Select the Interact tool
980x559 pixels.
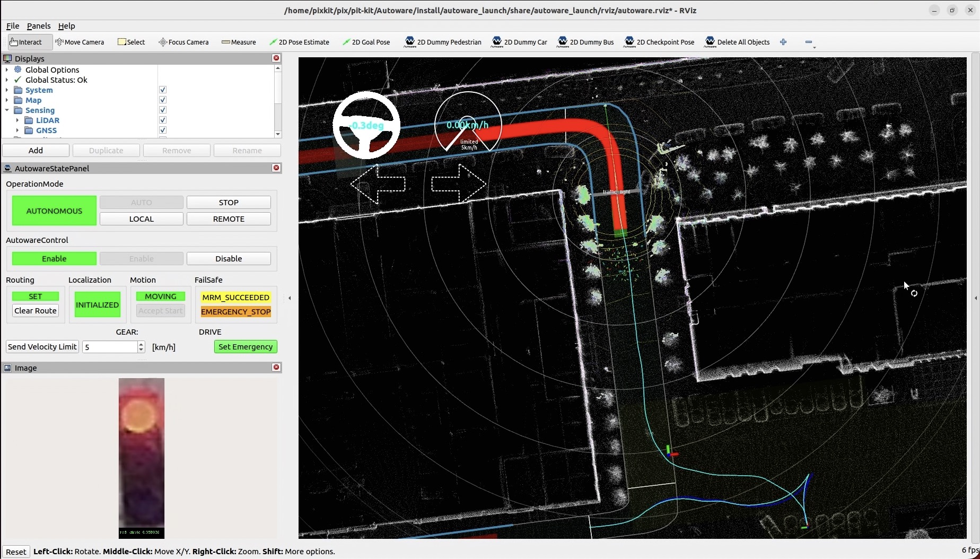(30, 42)
